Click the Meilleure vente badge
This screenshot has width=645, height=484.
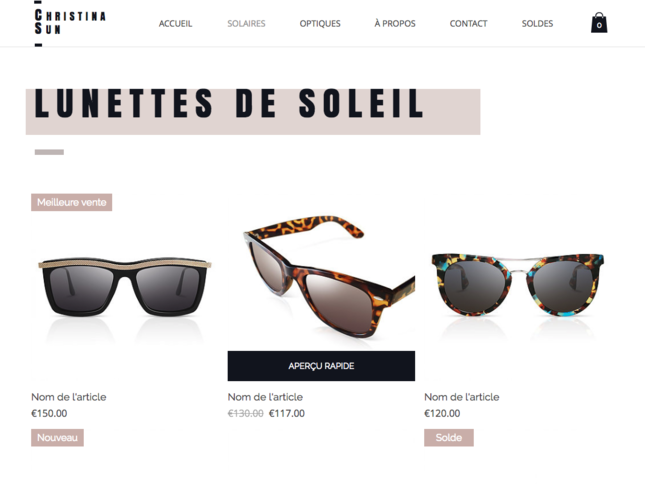coord(72,202)
